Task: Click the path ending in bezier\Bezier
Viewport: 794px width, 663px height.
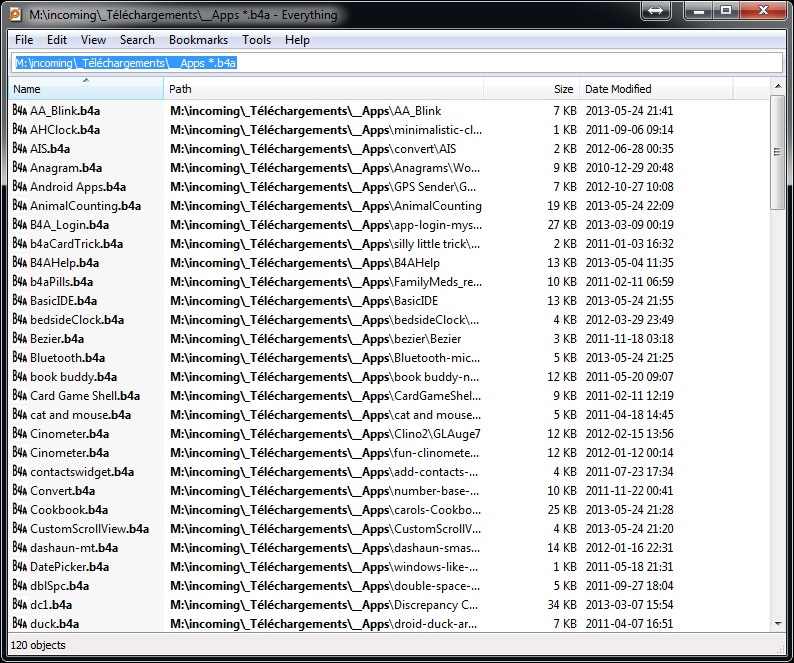Action: tap(315, 339)
